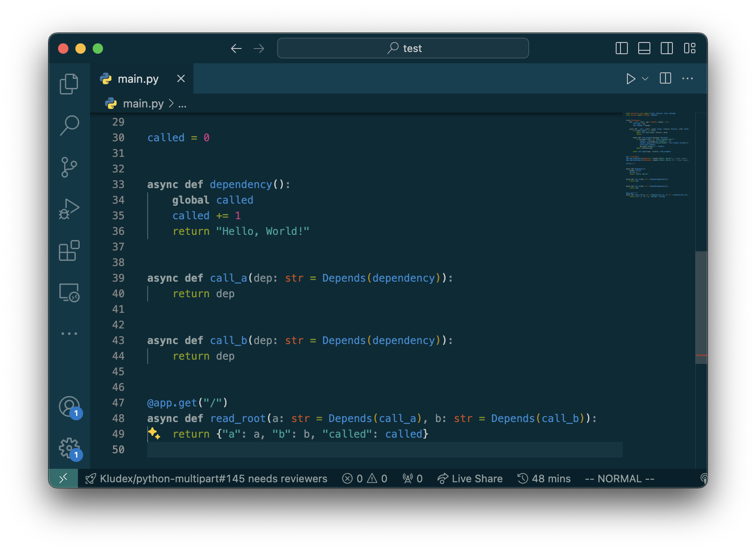Open the Remote Explorer view
Image resolution: width=756 pixels, height=552 pixels.
coord(69,292)
